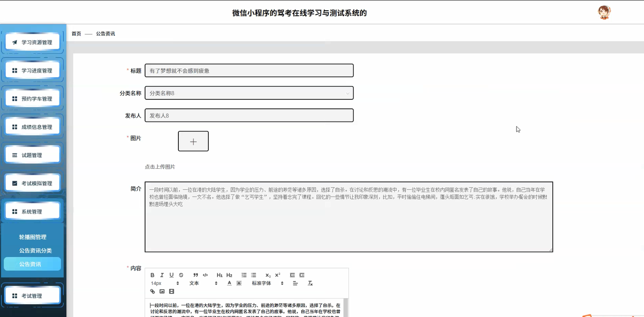Click the user avatar at top right
The width and height of the screenshot is (644, 317).
604,12
